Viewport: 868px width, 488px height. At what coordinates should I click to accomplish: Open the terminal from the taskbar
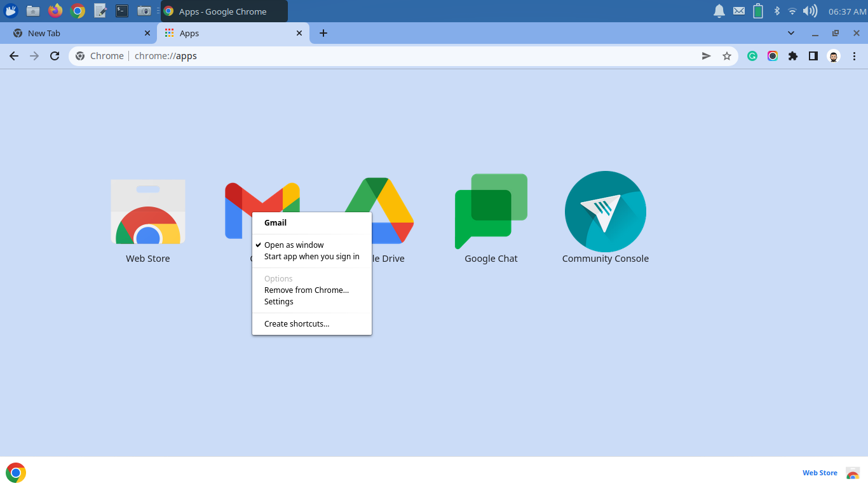click(122, 11)
